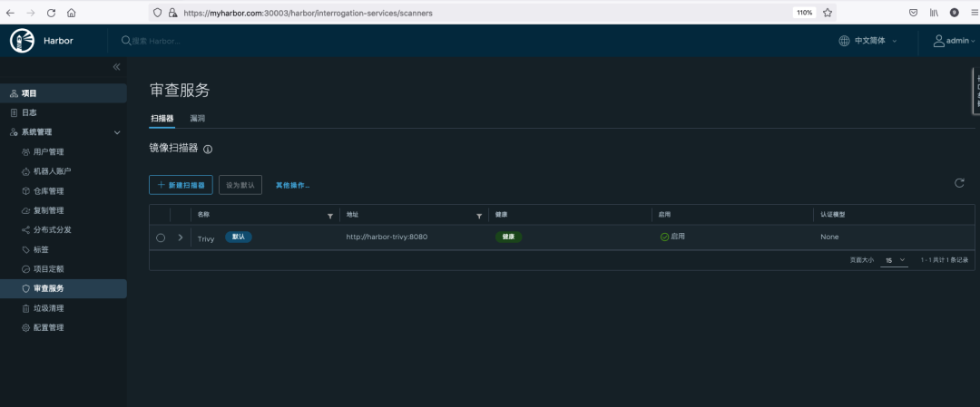Click the 认证模型 column header
Image resolution: width=980 pixels, height=407 pixels.
click(x=833, y=214)
